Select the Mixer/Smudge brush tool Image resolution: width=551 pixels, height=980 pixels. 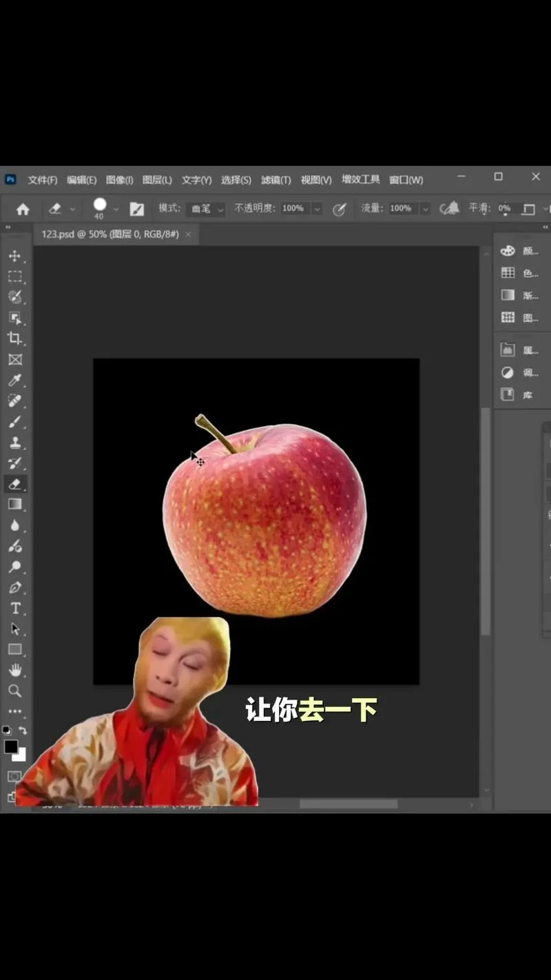(15, 546)
